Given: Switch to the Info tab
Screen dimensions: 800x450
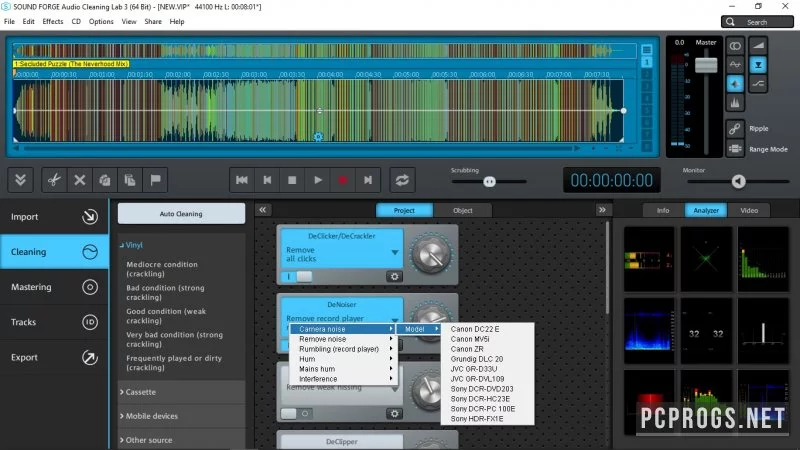Looking at the screenshot, I should tap(663, 210).
